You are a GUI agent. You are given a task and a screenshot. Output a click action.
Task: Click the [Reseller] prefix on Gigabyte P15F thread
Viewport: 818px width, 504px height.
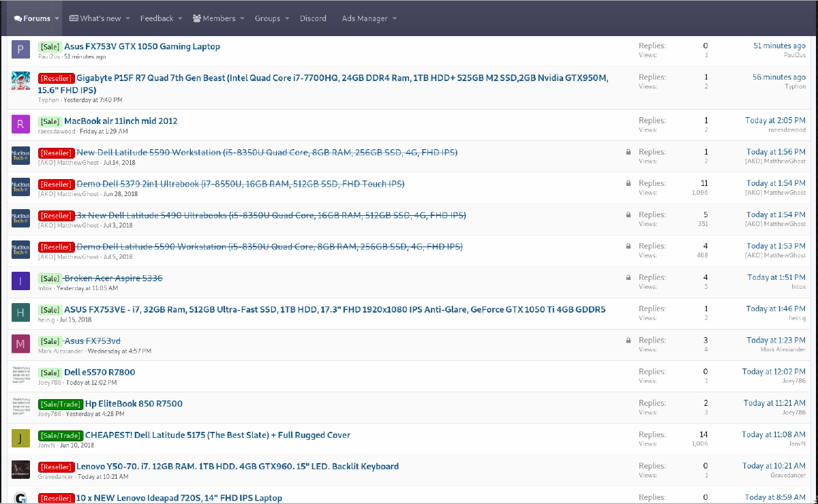coord(56,78)
